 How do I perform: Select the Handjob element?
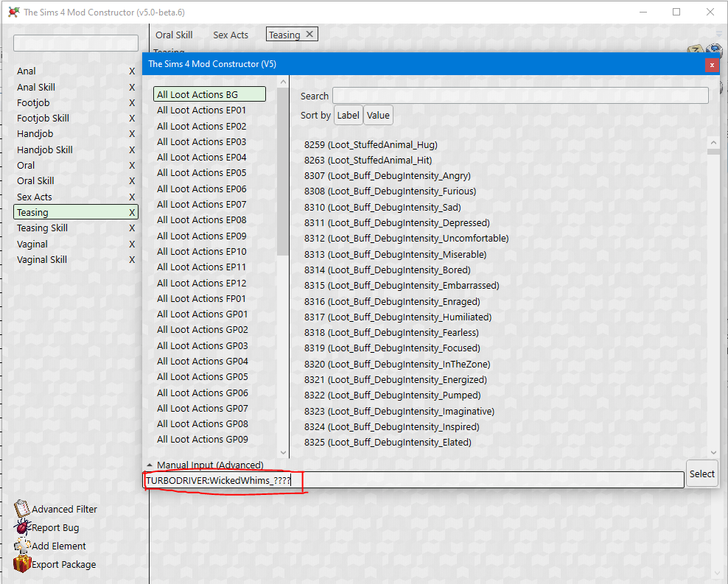point(35,134)
